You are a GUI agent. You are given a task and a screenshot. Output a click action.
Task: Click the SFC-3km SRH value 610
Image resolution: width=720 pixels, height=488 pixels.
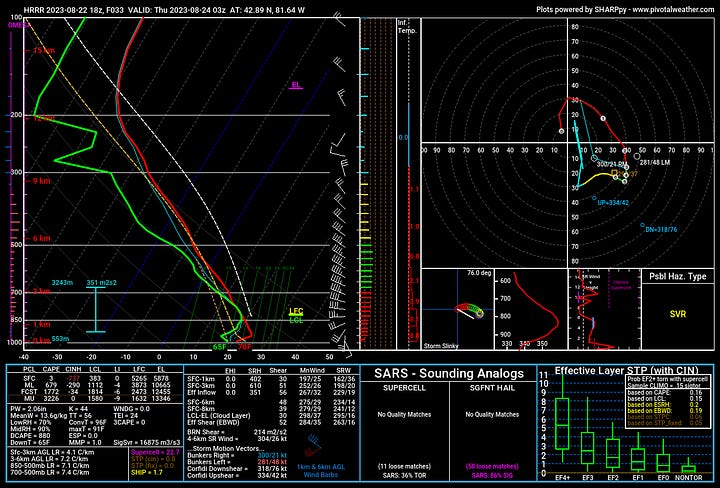pos(254,386)
